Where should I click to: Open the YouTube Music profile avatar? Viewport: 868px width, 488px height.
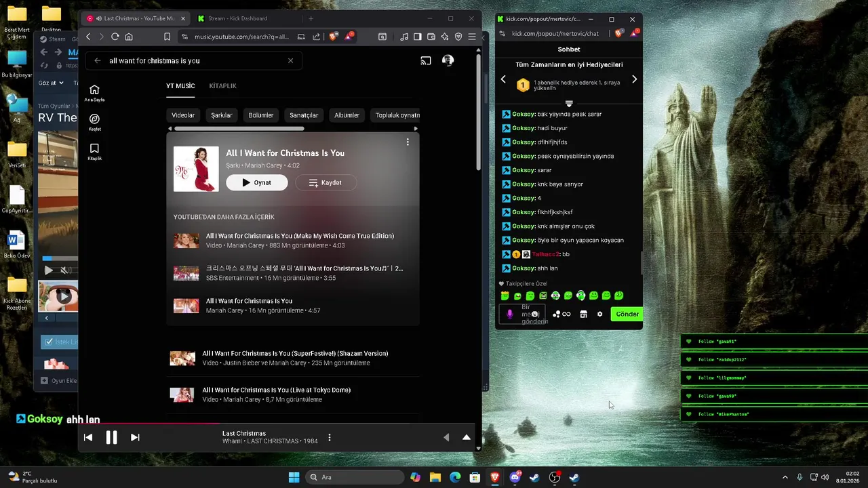click(x=448, y=60)
